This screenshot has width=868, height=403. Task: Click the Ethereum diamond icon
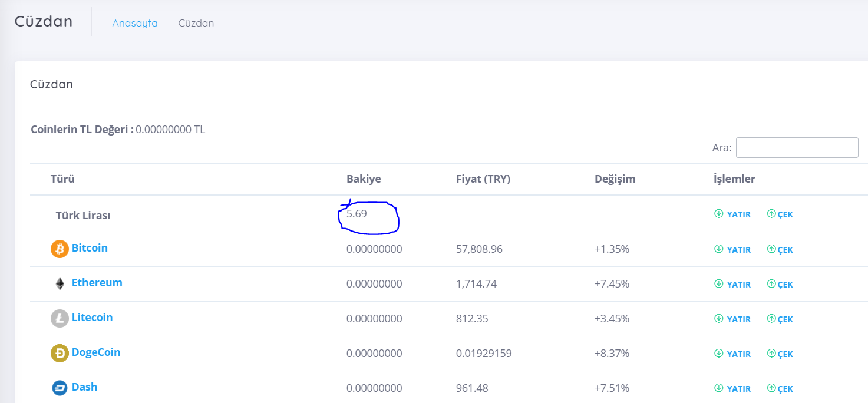click(60, 284)
